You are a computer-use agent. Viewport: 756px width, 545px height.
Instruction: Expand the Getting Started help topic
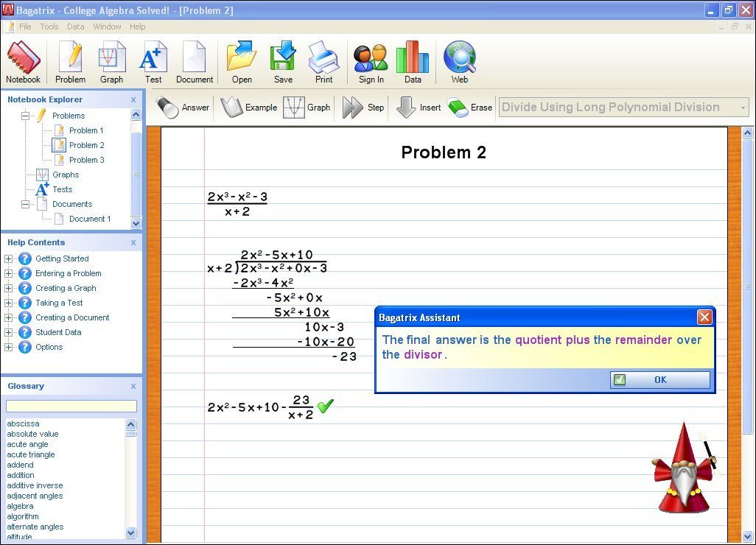pos(9,259)
